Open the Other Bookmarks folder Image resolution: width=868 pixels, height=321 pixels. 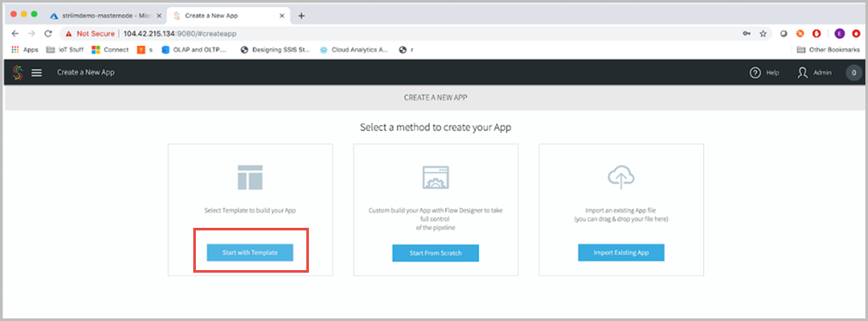(828, 50)
